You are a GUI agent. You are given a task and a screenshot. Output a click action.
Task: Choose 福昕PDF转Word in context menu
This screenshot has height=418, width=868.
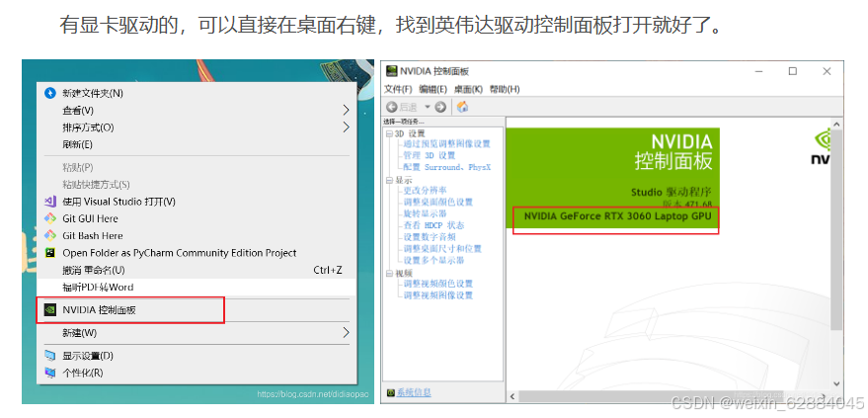pyautogui.click(x=196, y=288)
